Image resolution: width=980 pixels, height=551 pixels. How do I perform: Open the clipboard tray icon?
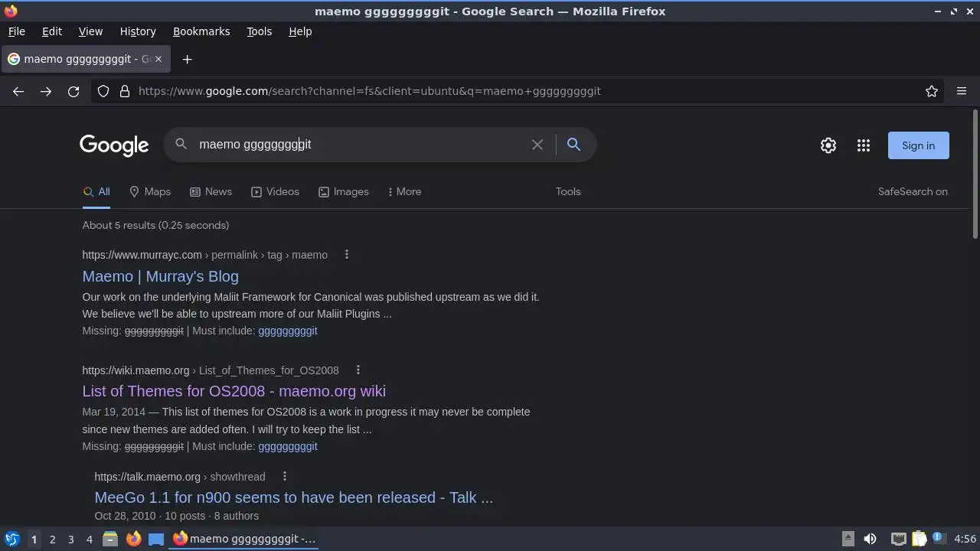tap(919, 539)
